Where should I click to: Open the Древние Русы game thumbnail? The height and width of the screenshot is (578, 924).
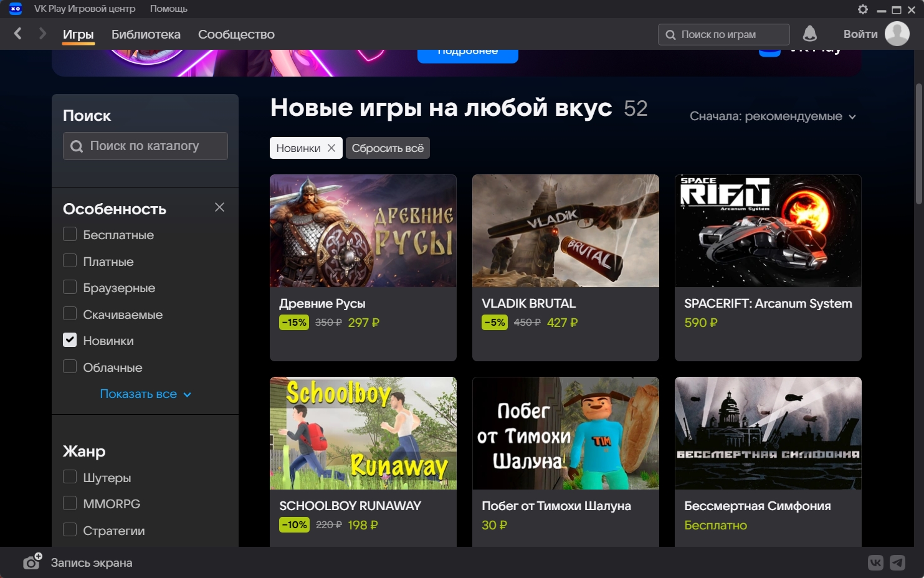pyautogui.click(x=363, y=231)
